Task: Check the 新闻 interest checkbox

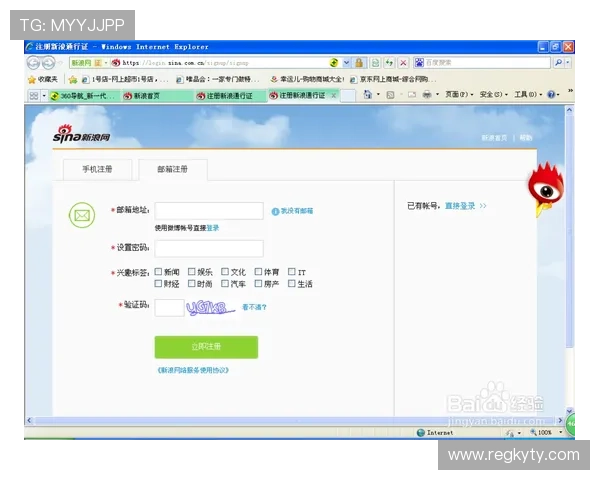Action: [158, 271]
